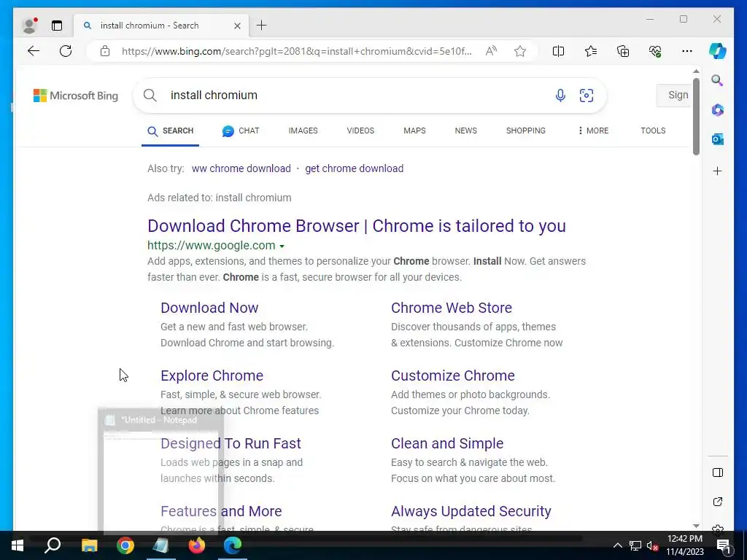
Task: Click the page vertical scrollbar thumb
Action: click(696, 117)
